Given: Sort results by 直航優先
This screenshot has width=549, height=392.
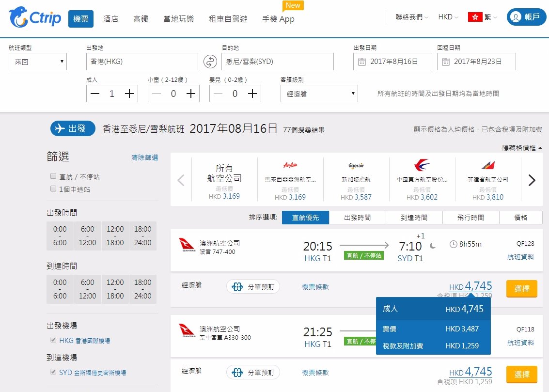Looking at the screenshot, I should (305, 218).
